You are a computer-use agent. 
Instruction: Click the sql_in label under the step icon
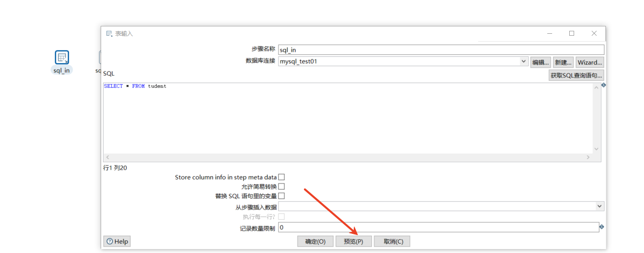click(x=62, y=70)
